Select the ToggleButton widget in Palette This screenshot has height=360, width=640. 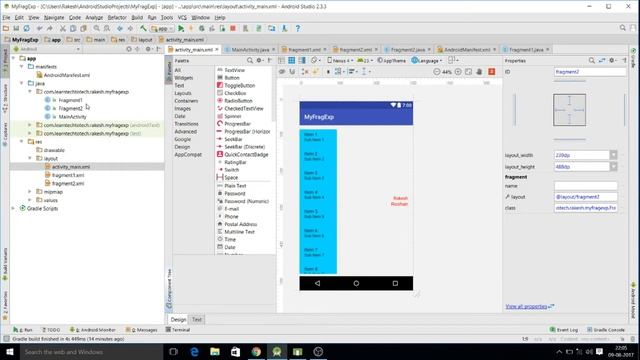pos(240,85)
